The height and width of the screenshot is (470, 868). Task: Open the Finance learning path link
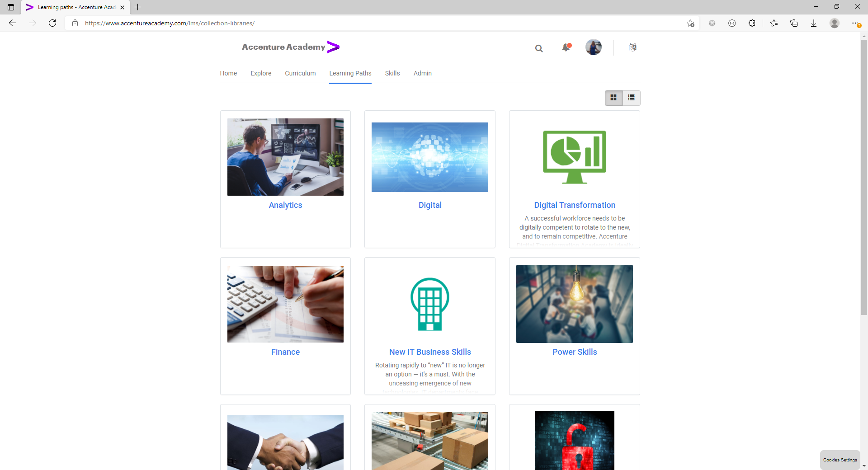pos(285,352)
